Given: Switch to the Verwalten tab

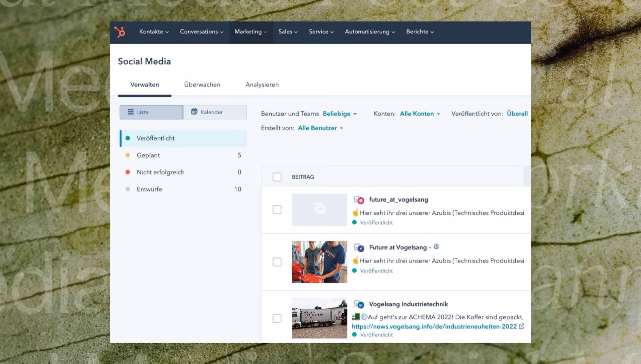Looking at the screenshot, I should pos(145,84).
